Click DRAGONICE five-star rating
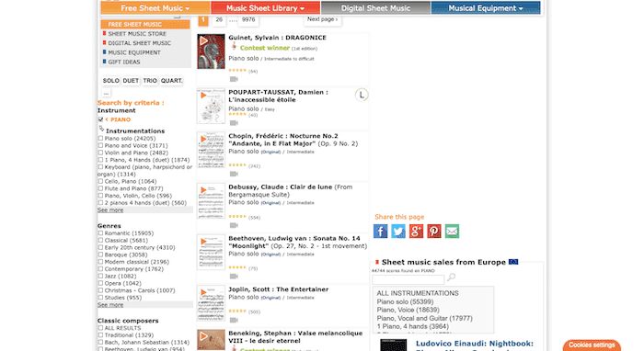The width and height of the screenshot is (644, 351). [237, 71]
